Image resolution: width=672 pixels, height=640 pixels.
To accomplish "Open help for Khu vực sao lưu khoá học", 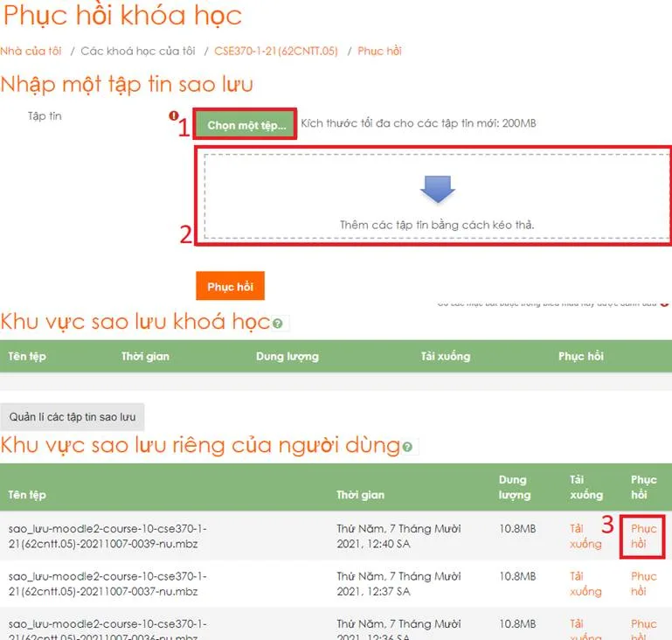I will point(278,323).
